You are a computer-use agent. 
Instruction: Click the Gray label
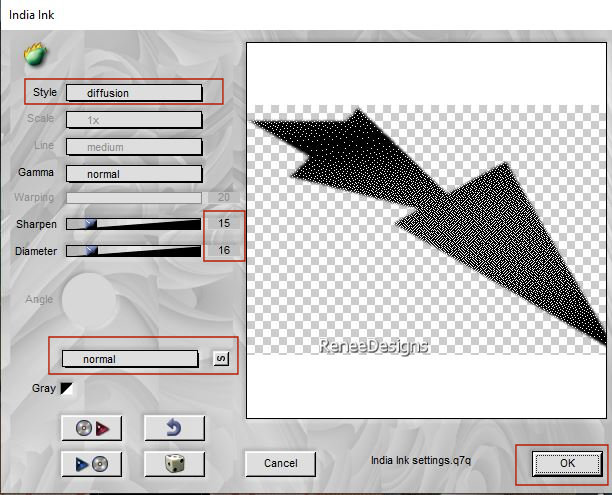pyautogui.click(x=44, y=388)
